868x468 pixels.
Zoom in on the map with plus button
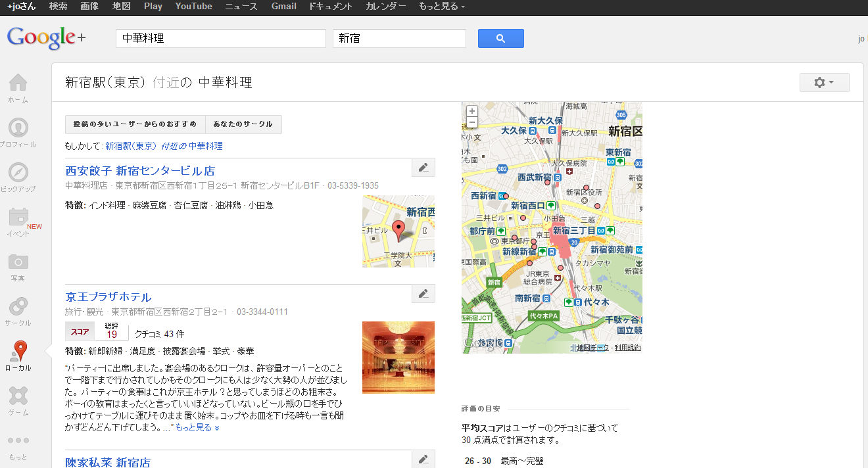[471, 111]
